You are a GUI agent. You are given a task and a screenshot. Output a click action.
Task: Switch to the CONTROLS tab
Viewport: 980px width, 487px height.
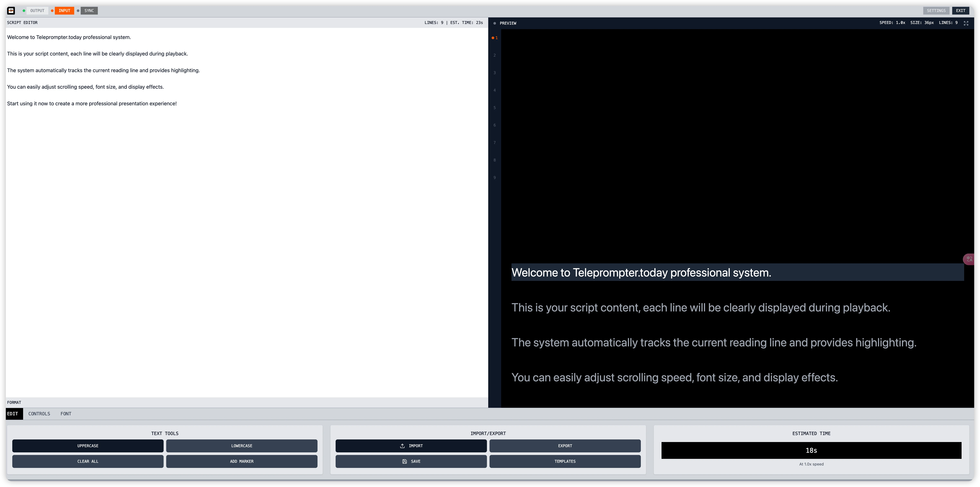pos(39,414)
